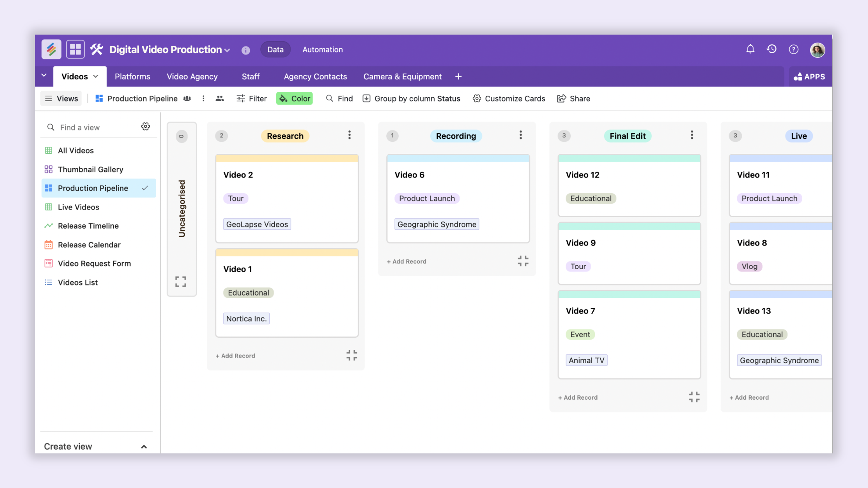868x488 pixels.
Task: Click Animal TV linked record
Action: 587,360
